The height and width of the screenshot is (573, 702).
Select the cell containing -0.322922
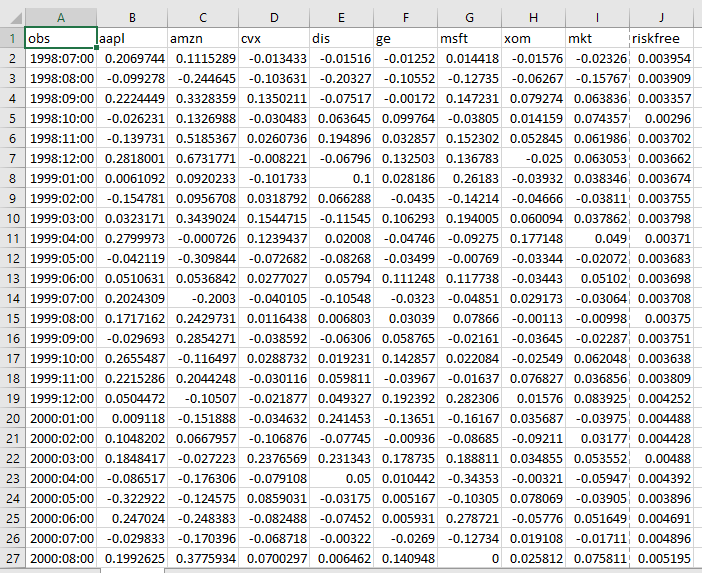tap(132, 499)
